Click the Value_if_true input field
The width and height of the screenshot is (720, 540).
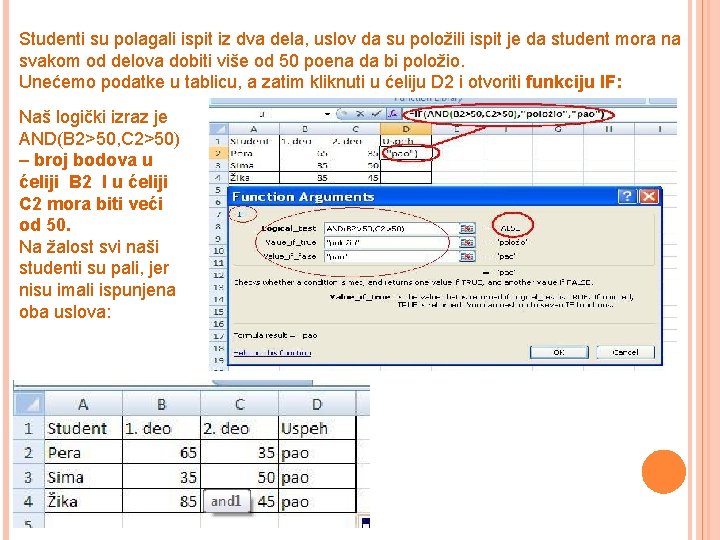(x=391, y=242)
